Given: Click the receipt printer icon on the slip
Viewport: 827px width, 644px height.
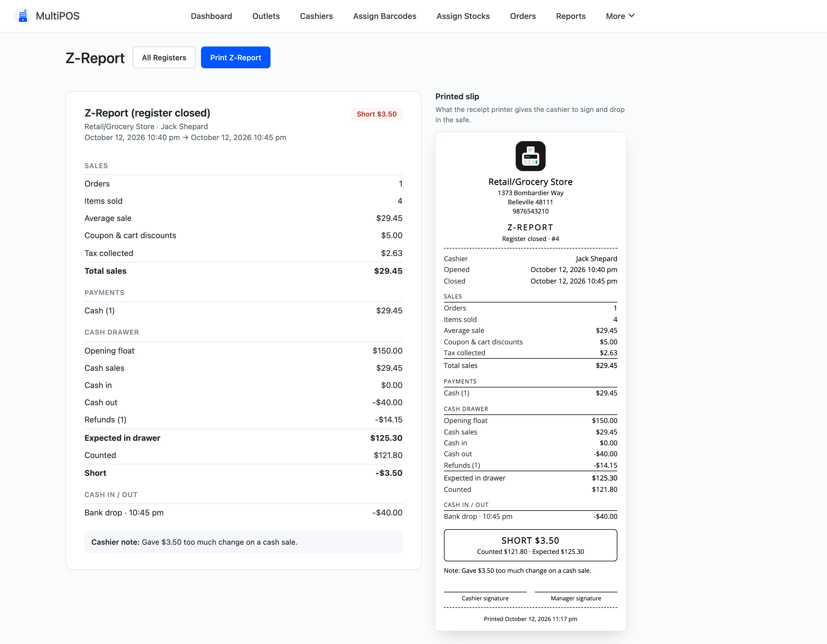Looking at the screenshot, I should point(530,156).
